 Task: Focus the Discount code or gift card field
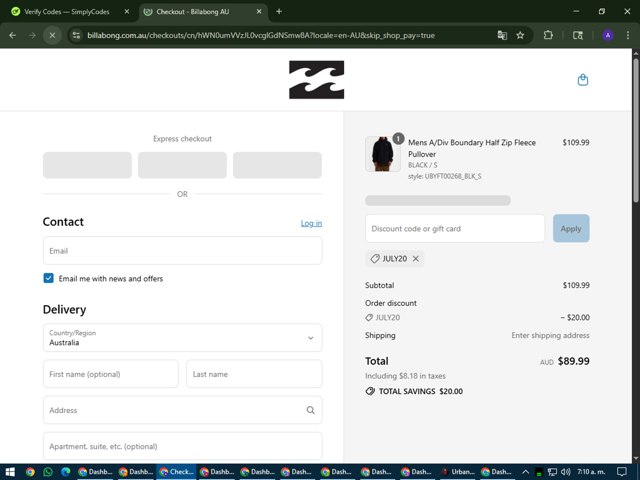455,229
